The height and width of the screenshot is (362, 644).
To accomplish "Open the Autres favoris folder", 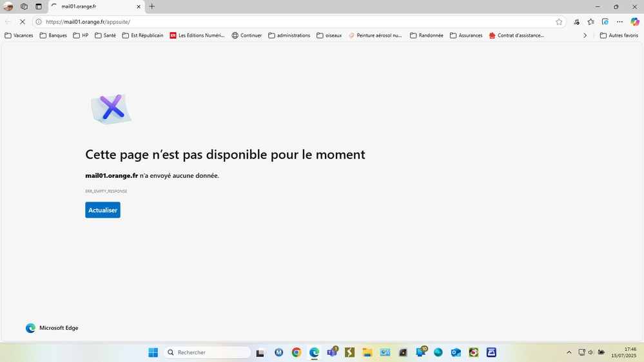I will click(x=620, y=35).
